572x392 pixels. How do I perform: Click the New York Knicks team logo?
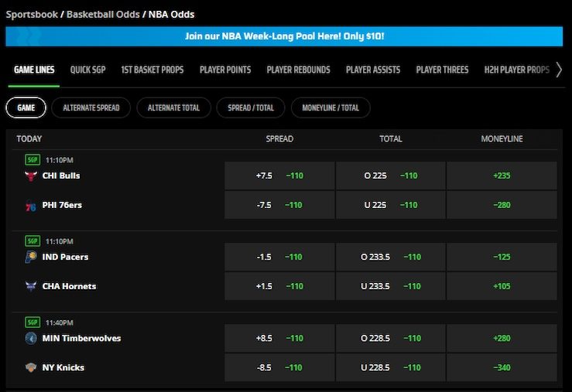coord(31,367)
